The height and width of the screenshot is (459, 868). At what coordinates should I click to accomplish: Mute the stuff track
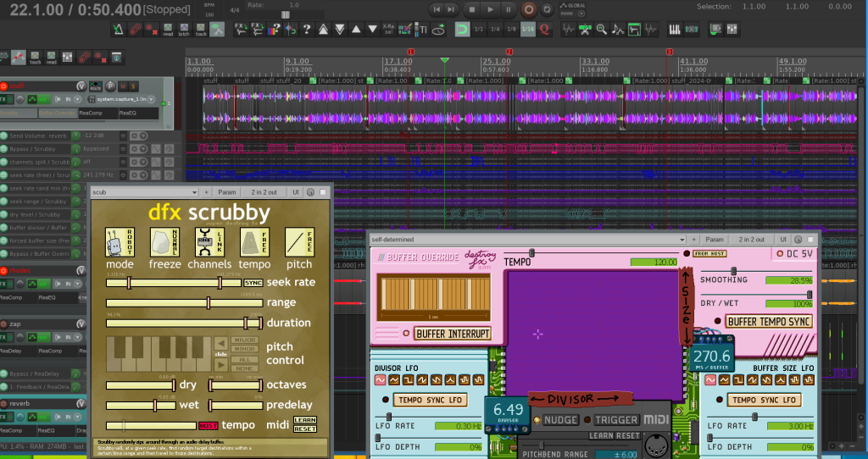[123, 86]
